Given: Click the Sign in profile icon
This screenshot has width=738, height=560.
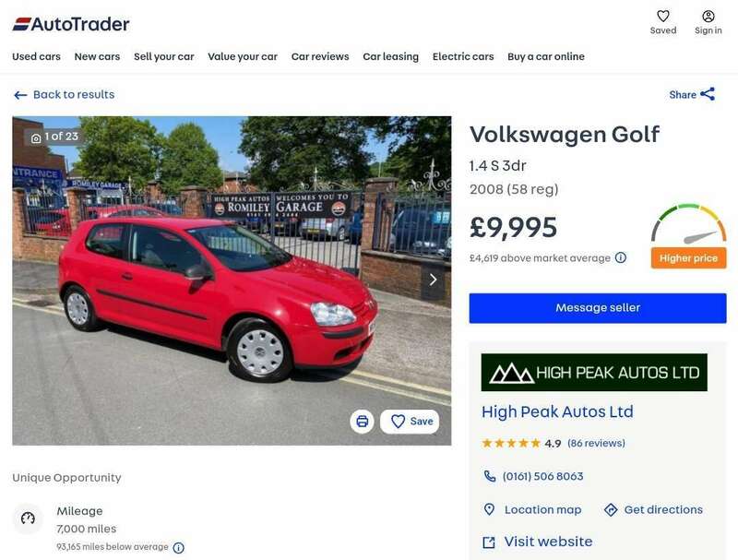Looking at the screenshot, I should point(708,17).
